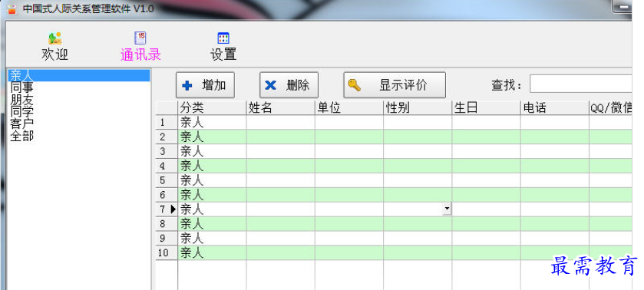Click the empty 生日 cell in row 5

pos(487,180)
